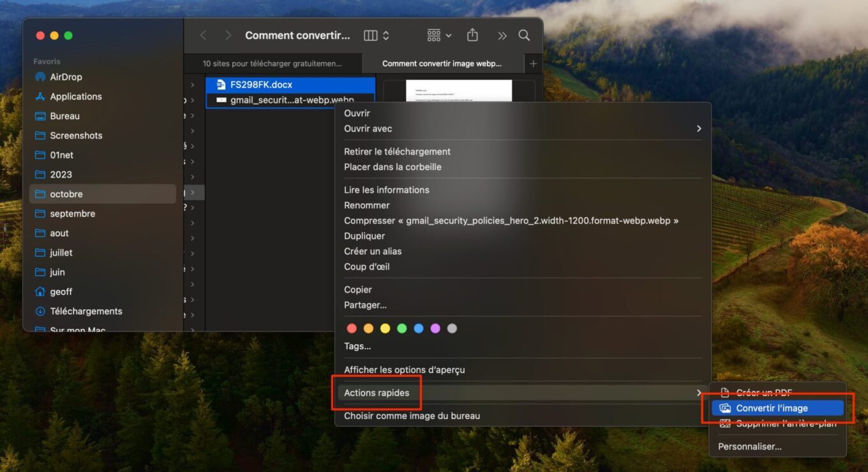Select the gmail_securit...webp file
The height and width of the screenshot is (472, 868).
(290, 100)
